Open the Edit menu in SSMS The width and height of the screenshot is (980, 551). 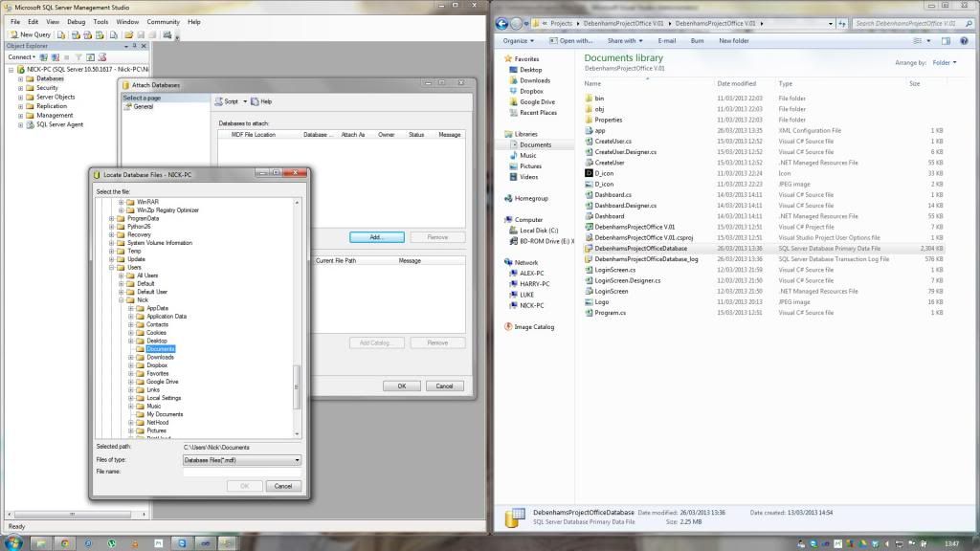[x=33, y=22]
